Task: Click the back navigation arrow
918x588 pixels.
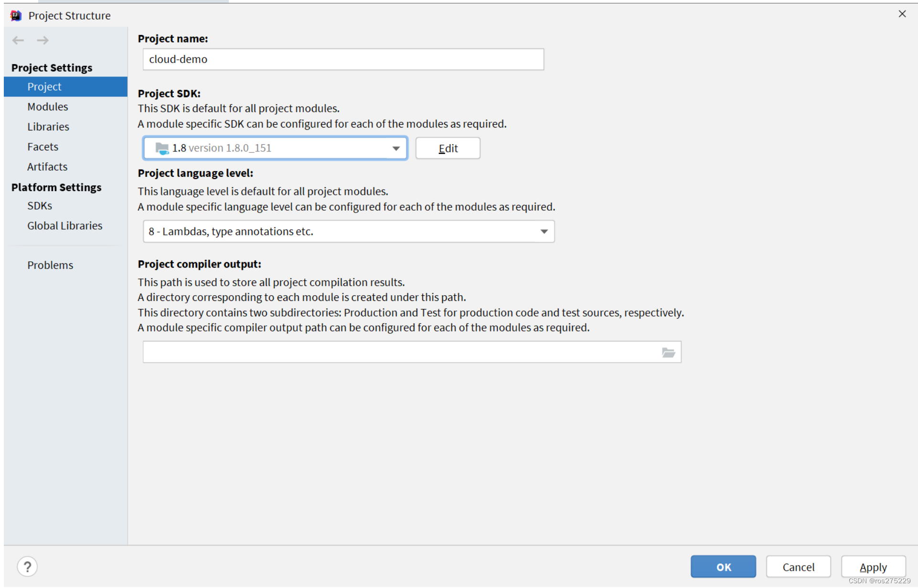Action: pos(18,40)
